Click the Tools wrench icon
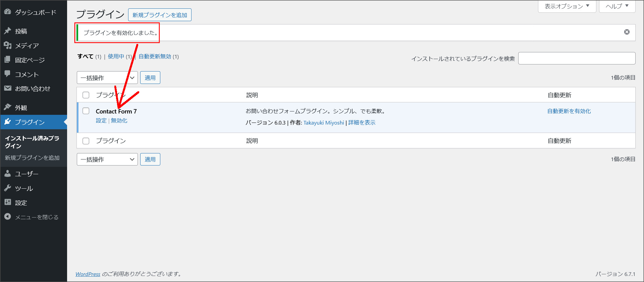This screenshot has height=282, width=644. coord(7,188)
